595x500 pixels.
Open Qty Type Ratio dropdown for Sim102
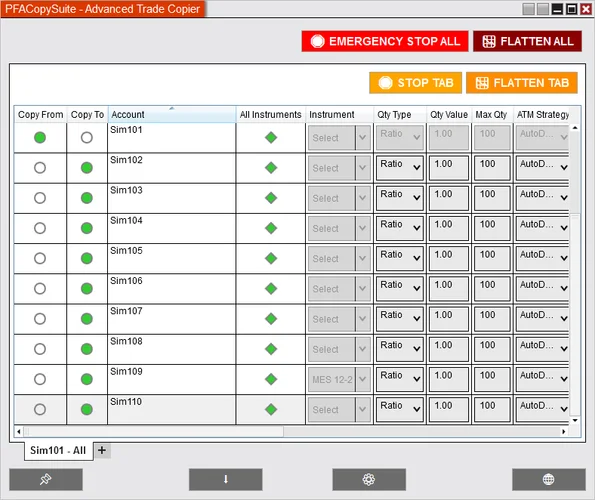click(x=400, y=167)
